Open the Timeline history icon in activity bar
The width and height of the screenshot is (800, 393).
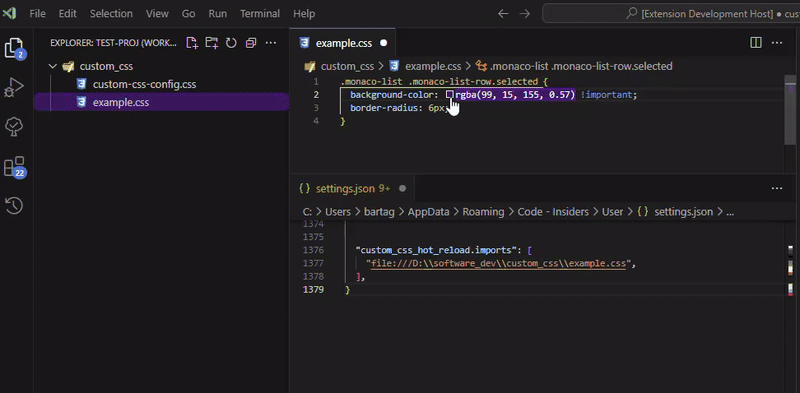point(14,206)
